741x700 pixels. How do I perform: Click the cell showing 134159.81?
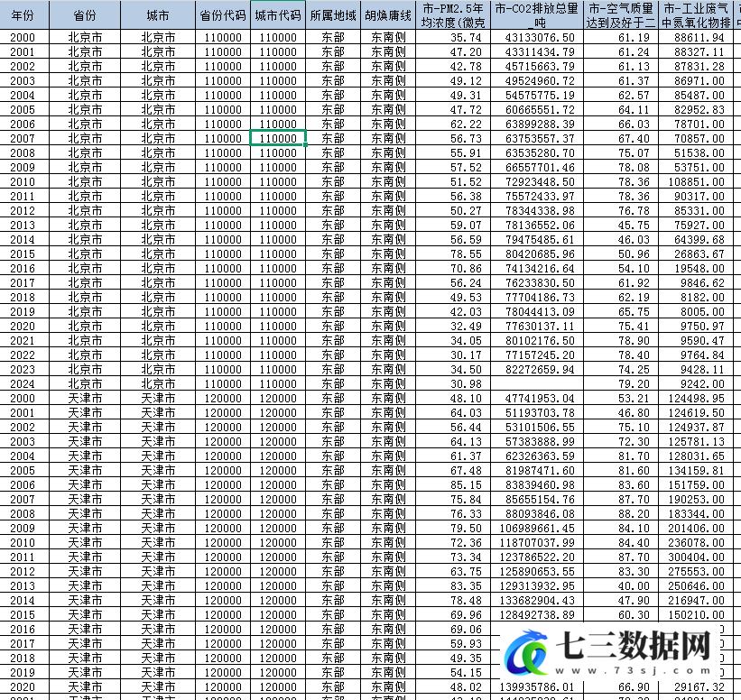(696, 471)
